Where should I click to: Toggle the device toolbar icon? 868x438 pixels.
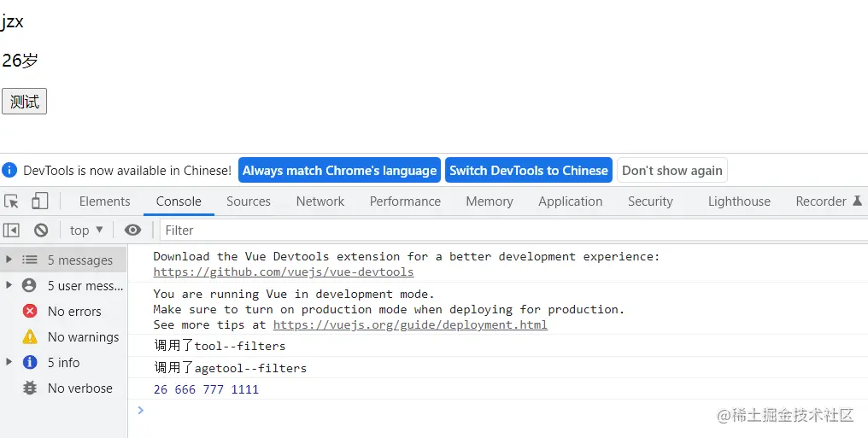pos(39,201)
